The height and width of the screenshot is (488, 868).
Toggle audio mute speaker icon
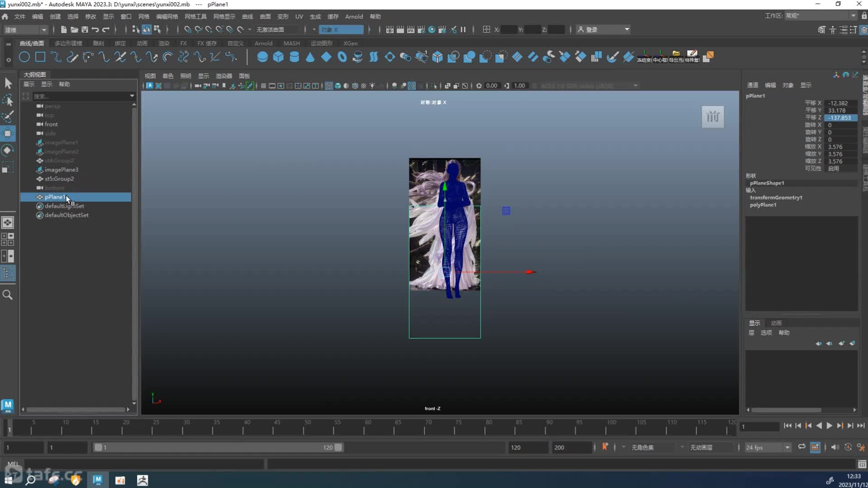(x=835, y=447)
